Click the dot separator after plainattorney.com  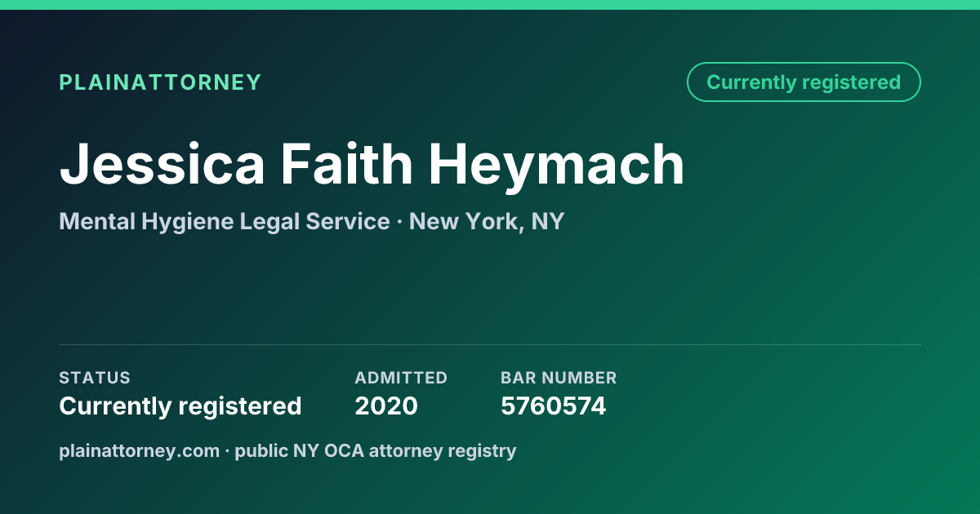coord(227,451)
